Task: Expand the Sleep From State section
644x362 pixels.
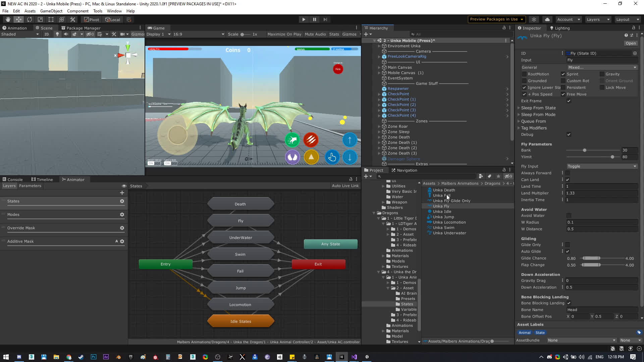Action: 519,108
